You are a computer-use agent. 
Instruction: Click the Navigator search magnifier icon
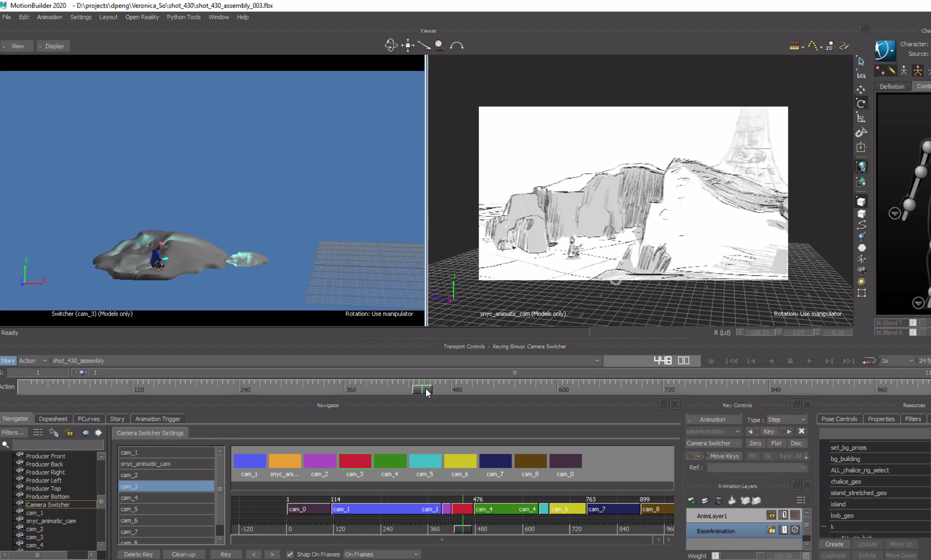click(x=5, y=445)
